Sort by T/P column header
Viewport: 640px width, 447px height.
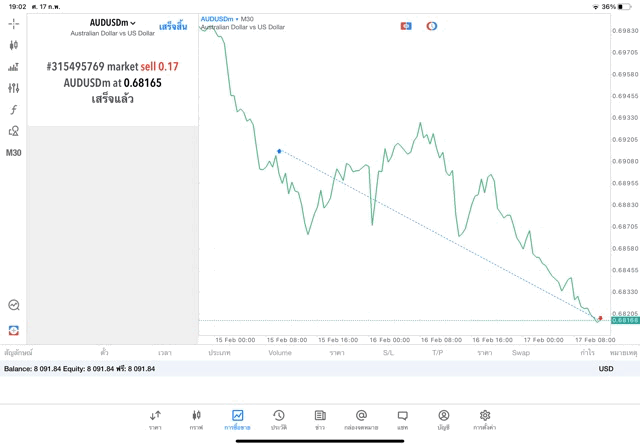[x=438, y=353]
